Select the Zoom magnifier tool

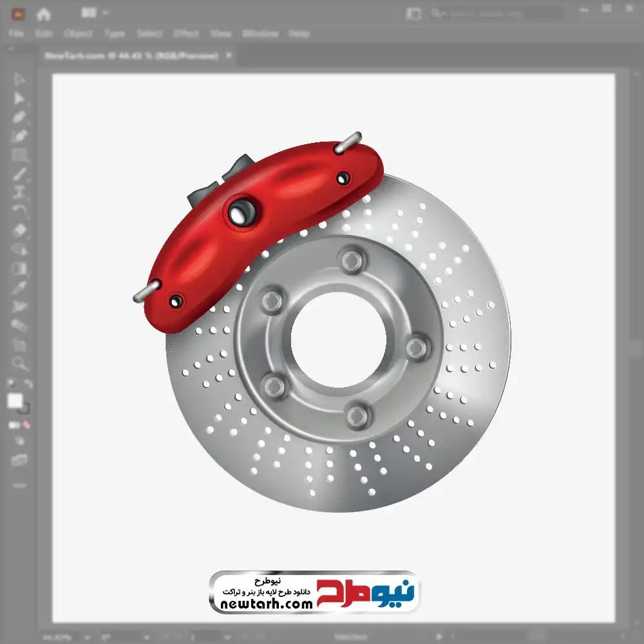19,363
